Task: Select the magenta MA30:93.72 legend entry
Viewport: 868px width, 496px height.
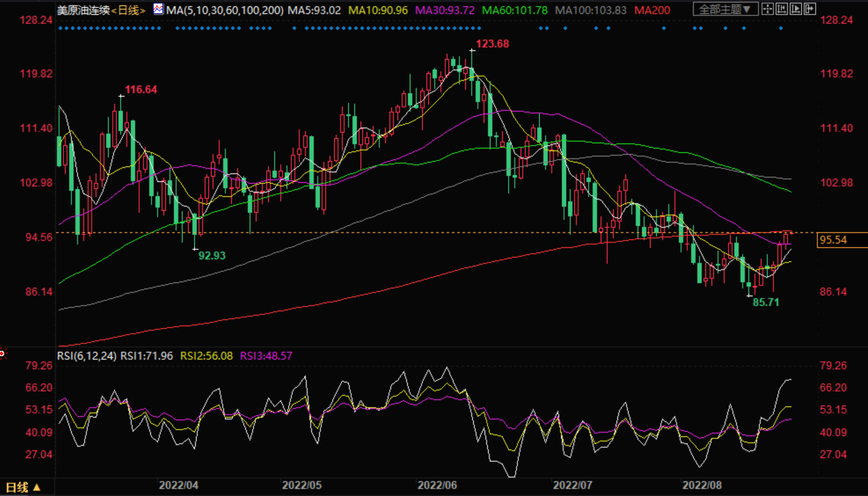Action: [445, 11]
